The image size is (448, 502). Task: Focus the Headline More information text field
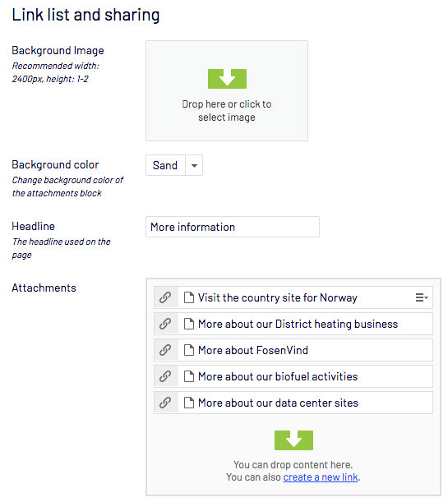pyautogui.click(x=233, y=227)
